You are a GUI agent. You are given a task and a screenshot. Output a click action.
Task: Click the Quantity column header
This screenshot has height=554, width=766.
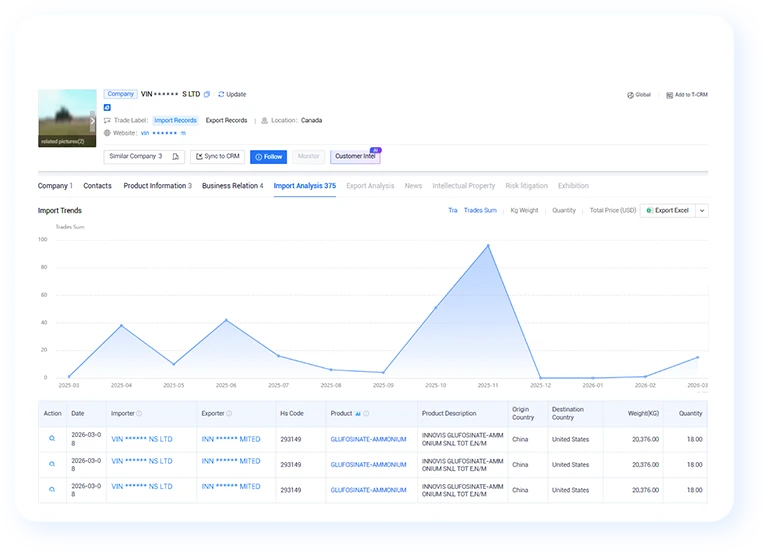tap(690, 414)
